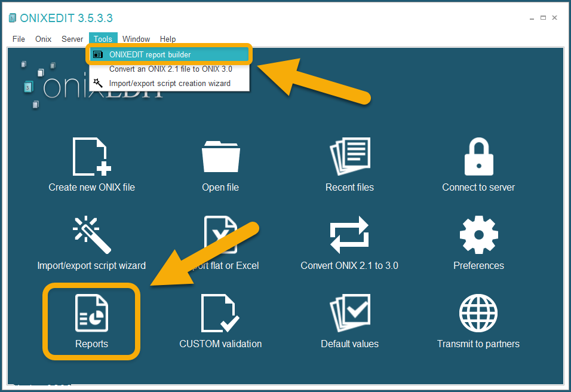Screen dimensions: 571x392
Task: Click the Convert ONIX 2.1 to 3.0 label
Action: [x=349, y=265]
